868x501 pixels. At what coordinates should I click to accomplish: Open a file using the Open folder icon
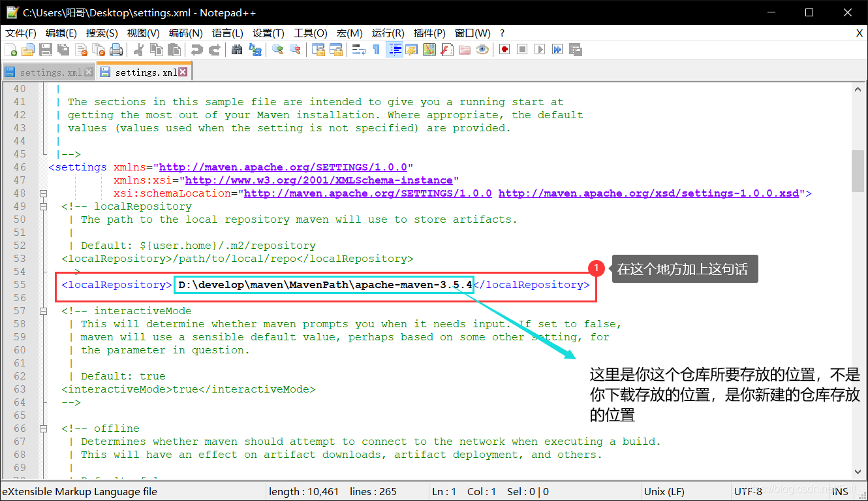28,50
